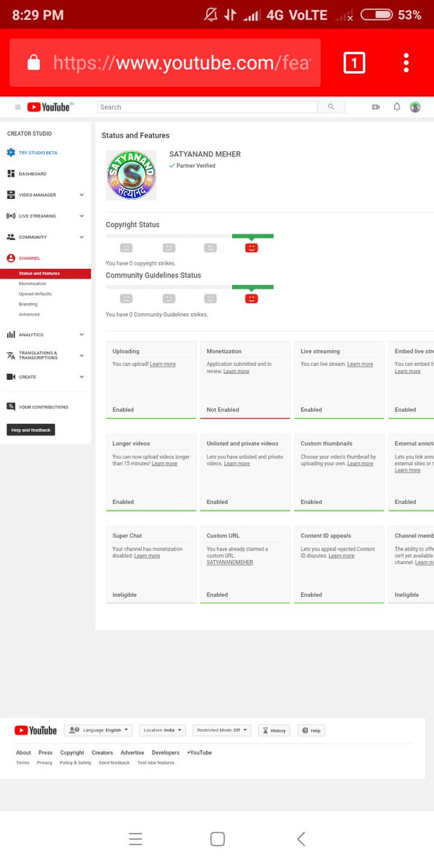
Task: Click the Try Studio Beta link
Action: pyautogui.click(x=38, y=153)
